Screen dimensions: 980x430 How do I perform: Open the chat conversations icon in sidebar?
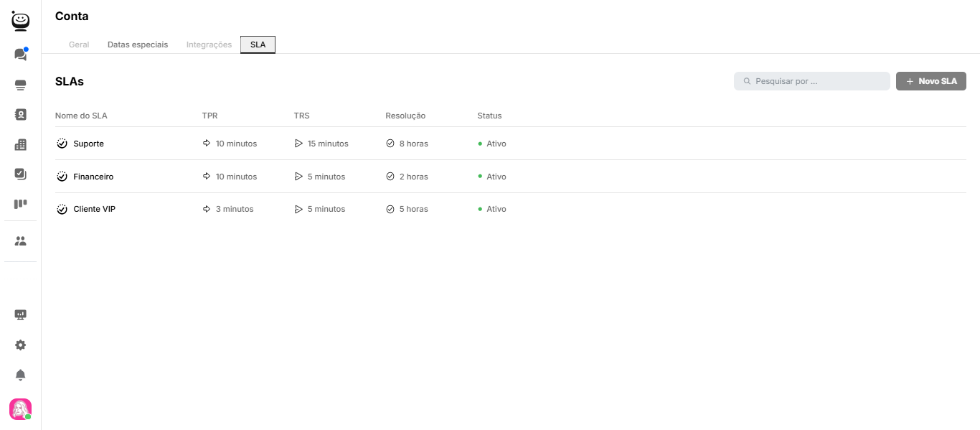(x=20, y=55)
